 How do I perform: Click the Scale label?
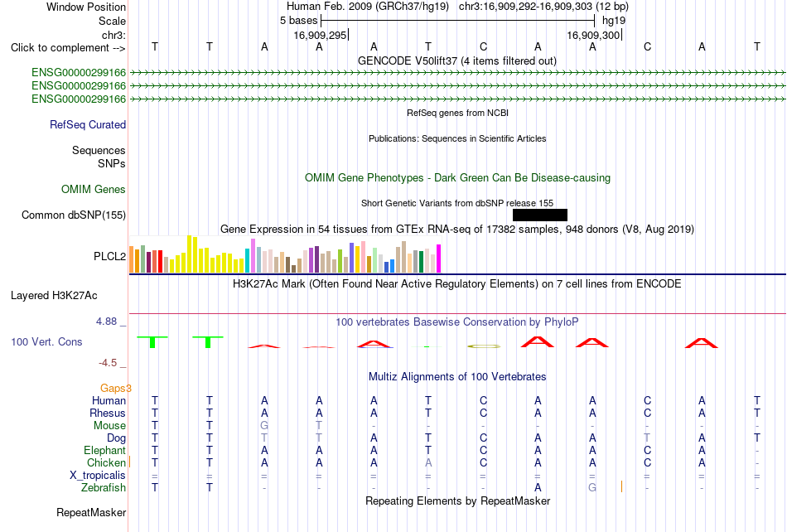tap(113, 21)
